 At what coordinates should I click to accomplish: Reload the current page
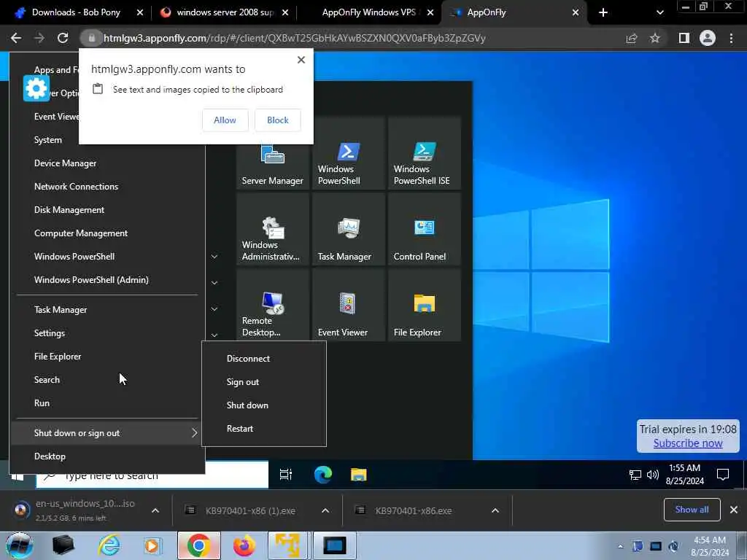point(63,38)
